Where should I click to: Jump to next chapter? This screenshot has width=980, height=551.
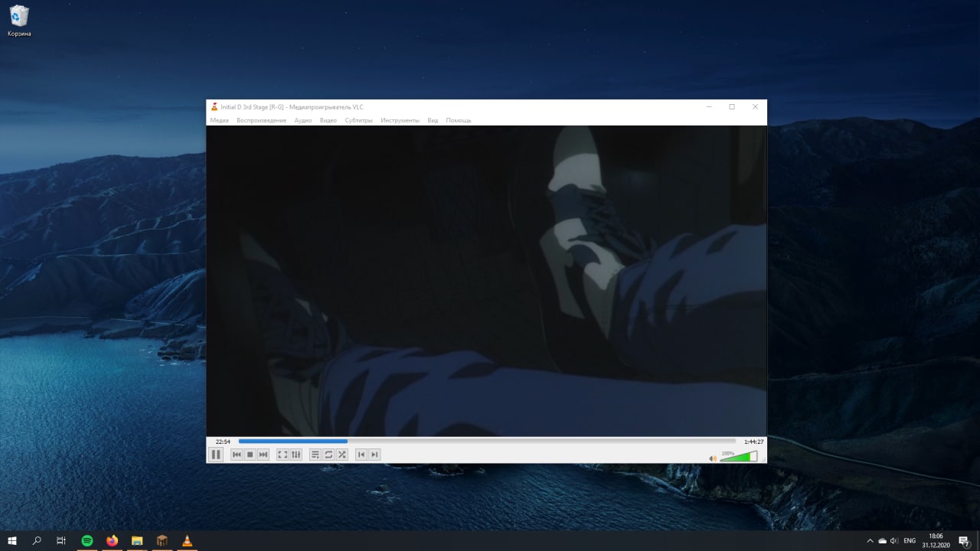click(374, 455)
